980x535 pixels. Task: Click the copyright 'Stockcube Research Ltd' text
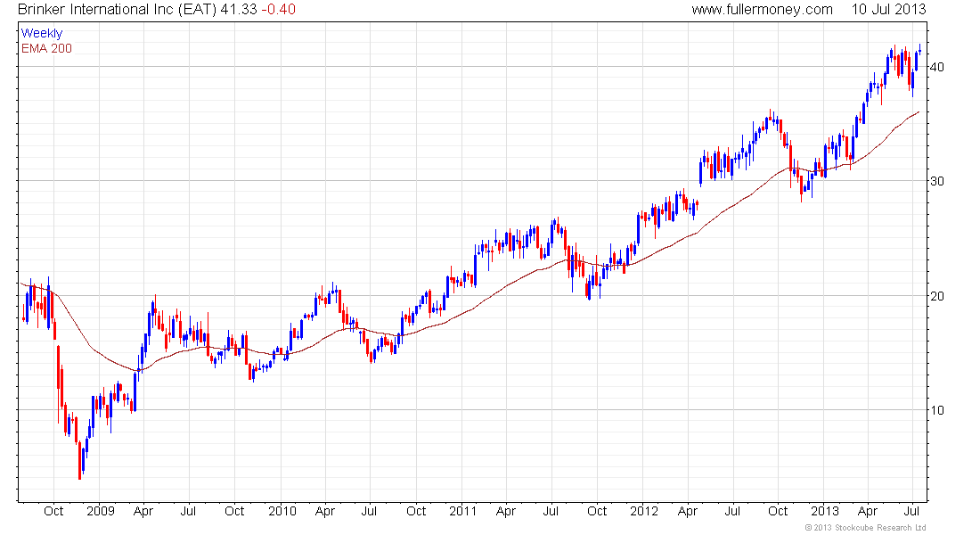[879, 528]
